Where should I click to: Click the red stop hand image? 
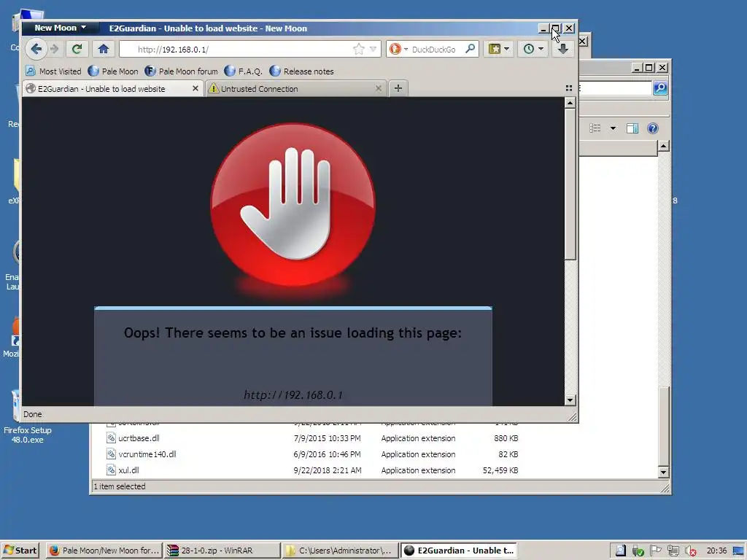point(293,205)
